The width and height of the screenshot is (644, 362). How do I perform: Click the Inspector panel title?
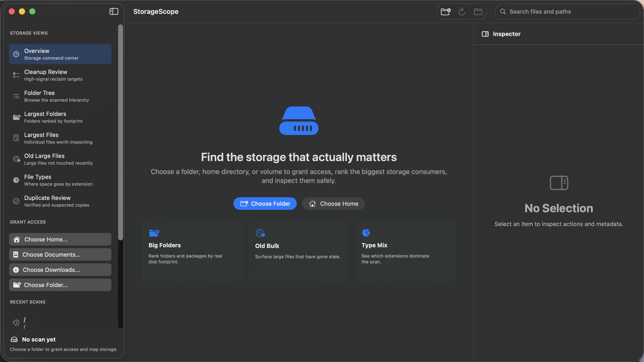(x=507, y=34)
